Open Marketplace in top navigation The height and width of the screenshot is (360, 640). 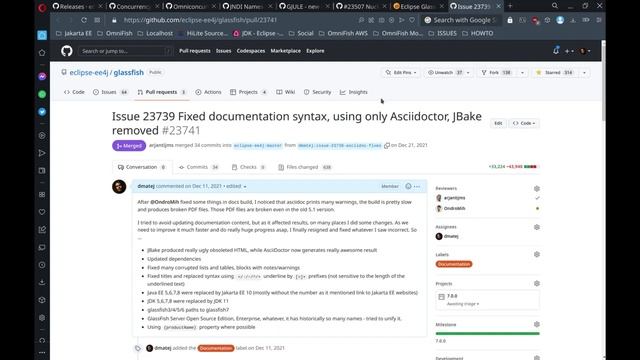(285, 51)
